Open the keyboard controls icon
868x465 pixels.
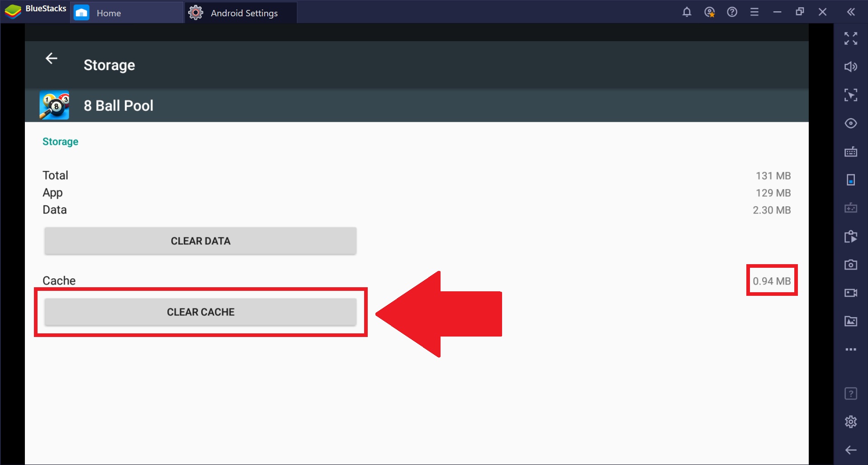[x=851, y=152]
